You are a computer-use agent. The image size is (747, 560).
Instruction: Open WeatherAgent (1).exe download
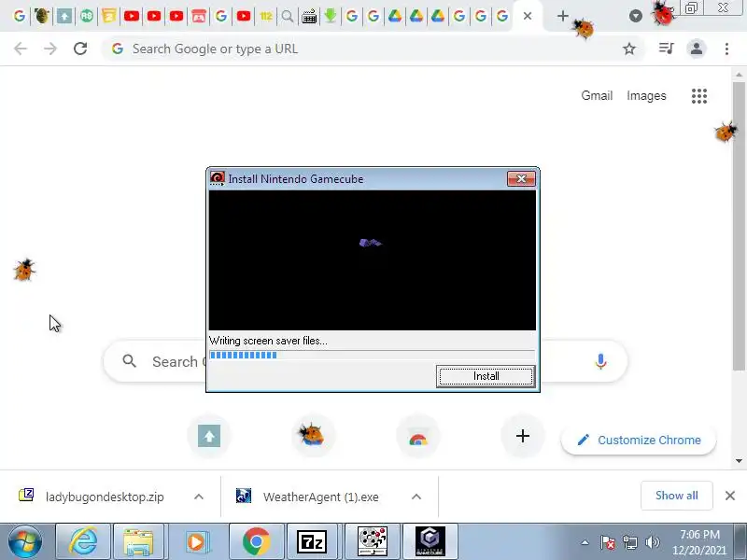pyautogui.click(x=320, y=497)
